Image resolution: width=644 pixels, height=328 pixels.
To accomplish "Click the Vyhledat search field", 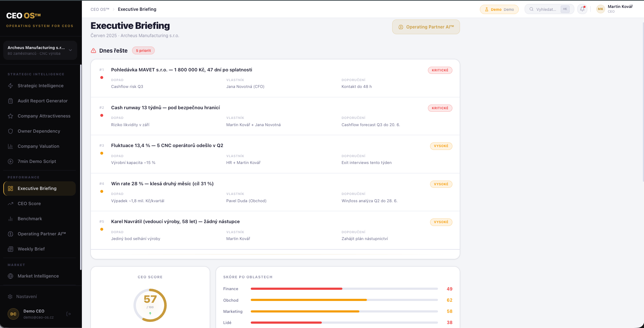I will coord(549,9).
